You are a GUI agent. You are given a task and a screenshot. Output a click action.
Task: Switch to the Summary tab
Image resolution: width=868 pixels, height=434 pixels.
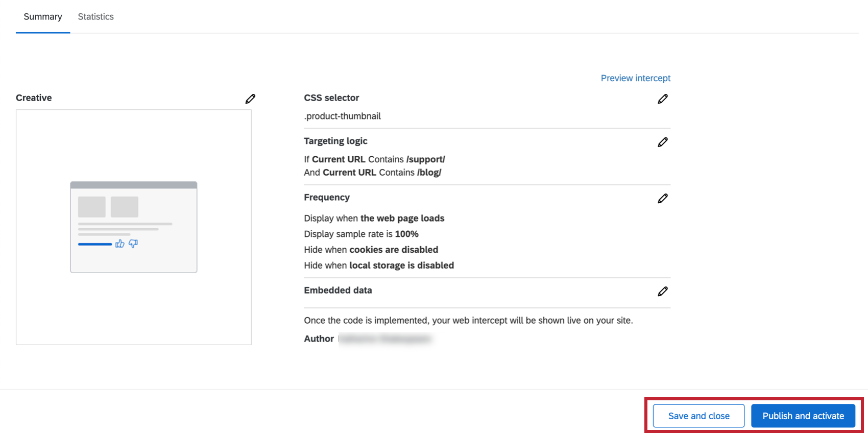coord(43,17)
